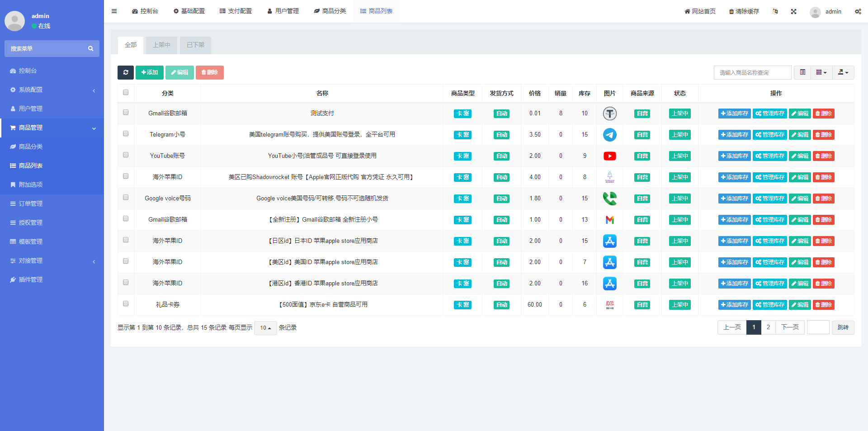Toggle card view icon in toolbar
Screen dimensions: 868x431
pyautogui.click(x=802, y=72)
